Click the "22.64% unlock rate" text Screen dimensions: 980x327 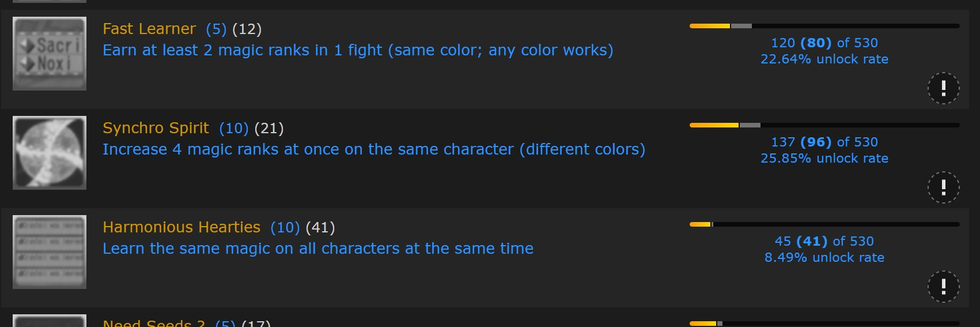click(x=824, y=59)
